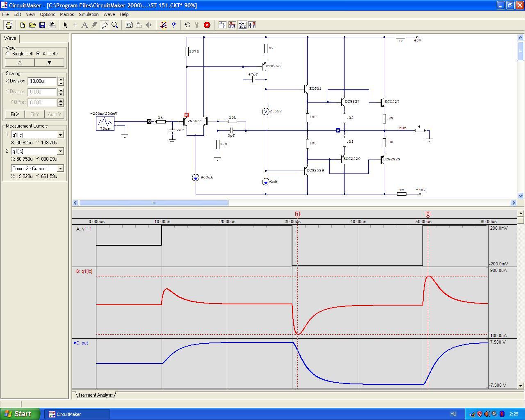Select the Single Cell radio button
The width and height of the screenshot is (525, 420).
tap(8, 54)
